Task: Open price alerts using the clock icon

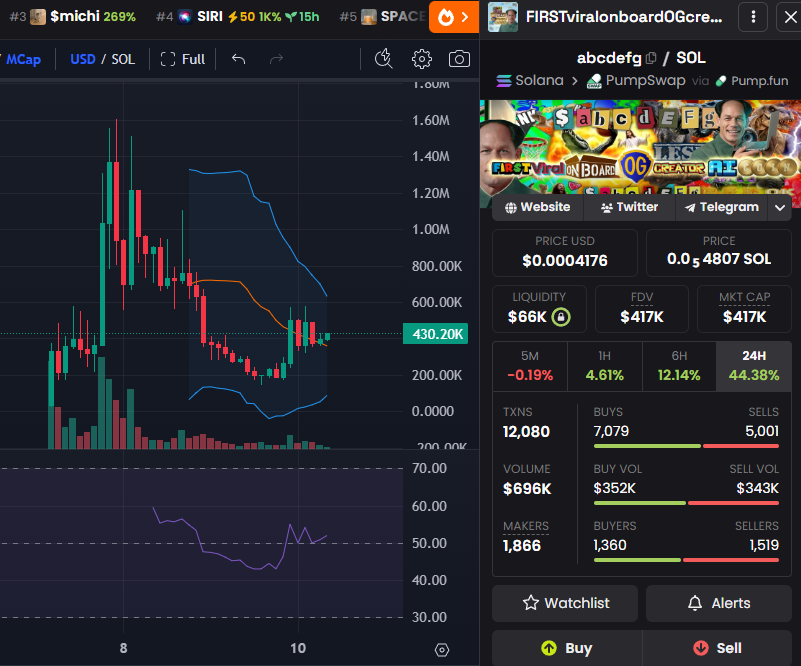Action: coord(383,59)
